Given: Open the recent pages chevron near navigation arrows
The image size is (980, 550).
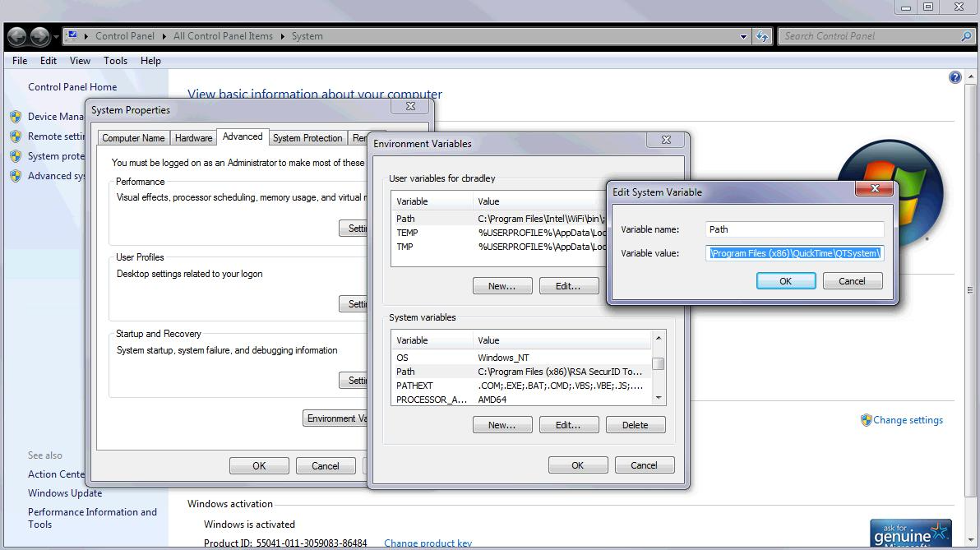Looking at the screenshot, I should (x=56, y=35).
